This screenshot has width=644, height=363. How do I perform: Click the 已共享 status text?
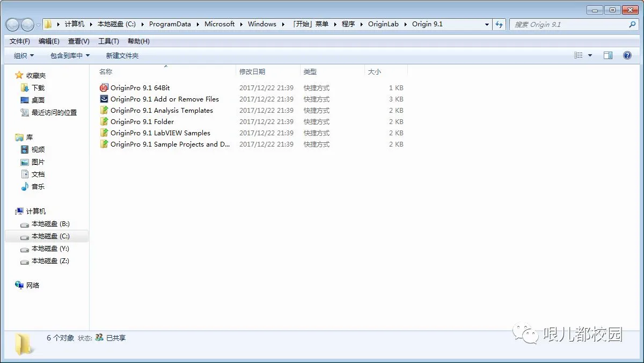pyautogui.click(x=116, y=338)
